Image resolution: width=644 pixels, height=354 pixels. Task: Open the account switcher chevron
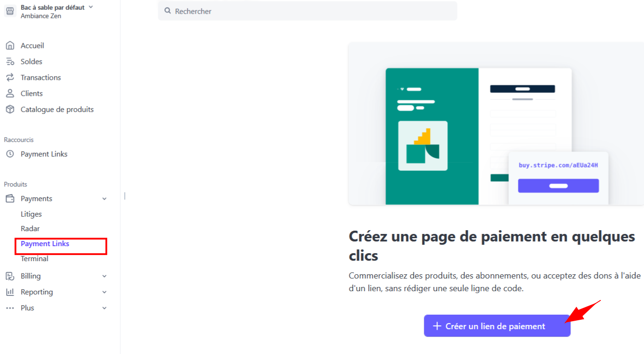coord(91,7)
